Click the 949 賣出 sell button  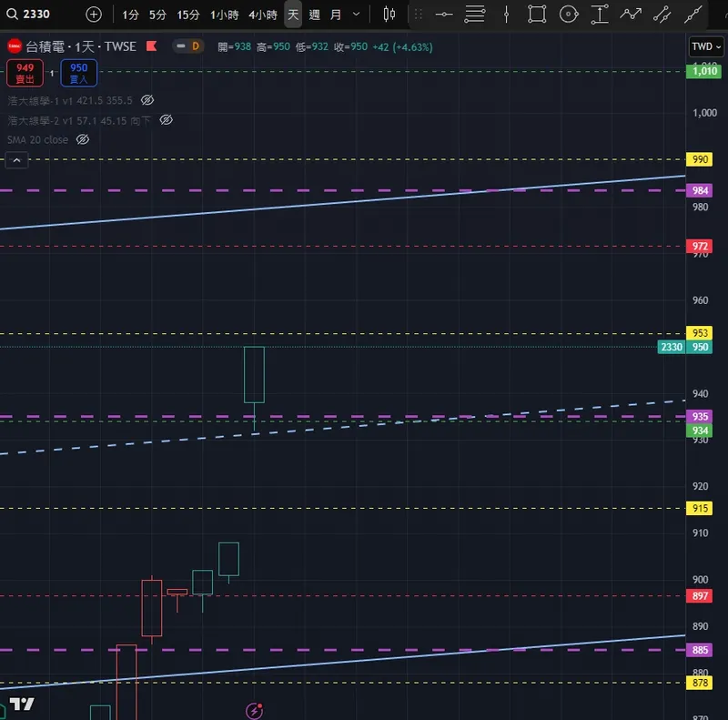pos(25,73)
